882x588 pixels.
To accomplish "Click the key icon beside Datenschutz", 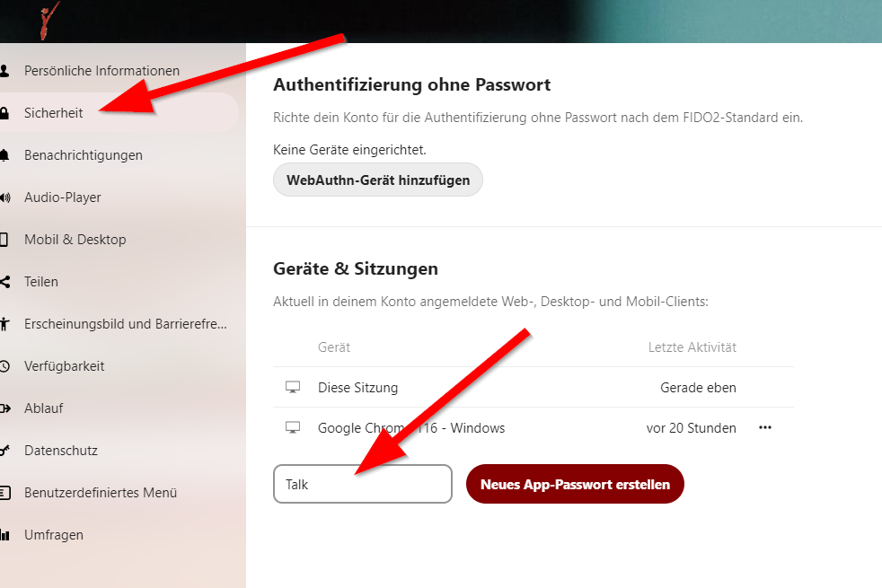I will tap(5, 451).
